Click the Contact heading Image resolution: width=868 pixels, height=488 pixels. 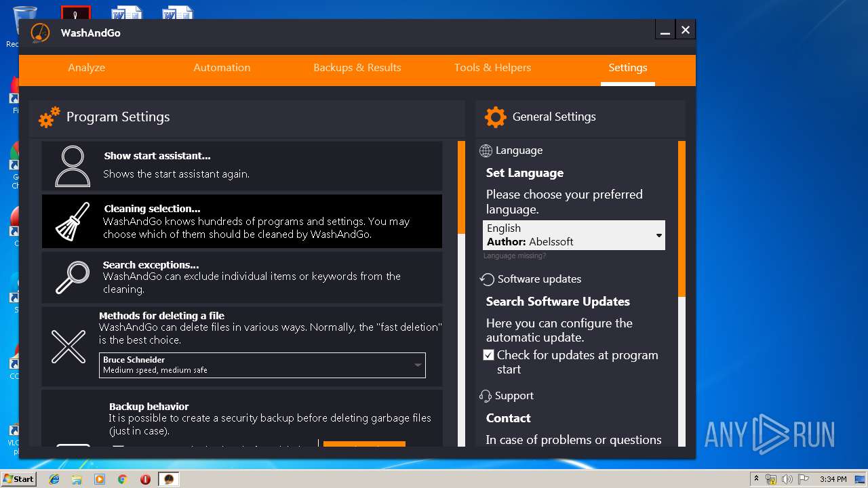508,418
